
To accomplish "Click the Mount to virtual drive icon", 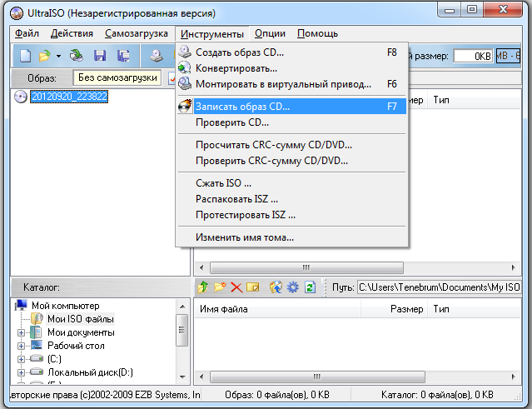I will [185, 83].
